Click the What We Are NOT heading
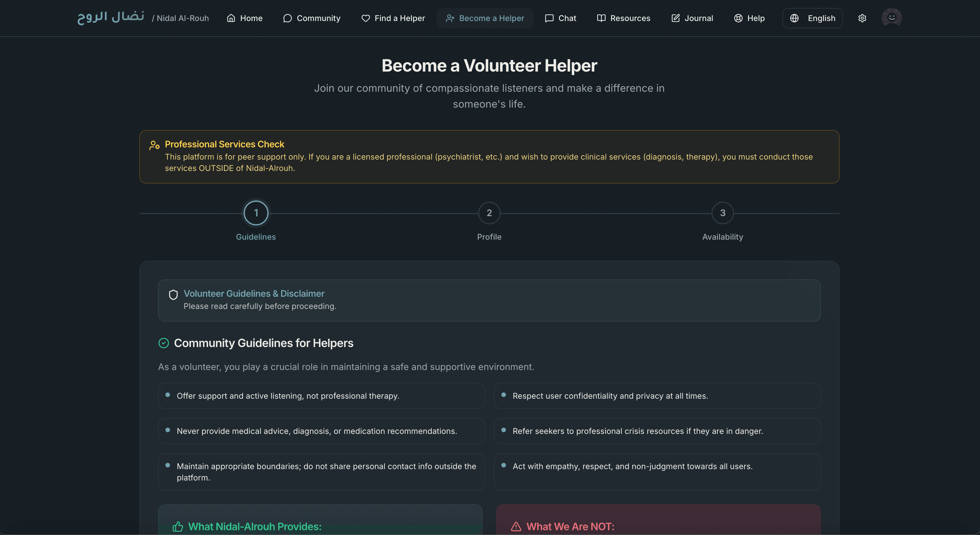980x535 pixels. pos(570,527)
